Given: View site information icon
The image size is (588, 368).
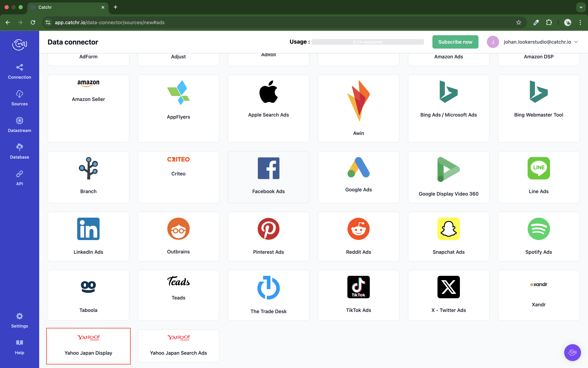Looking at the screenshot, I should pyautogui.click(x=48, y=22).
